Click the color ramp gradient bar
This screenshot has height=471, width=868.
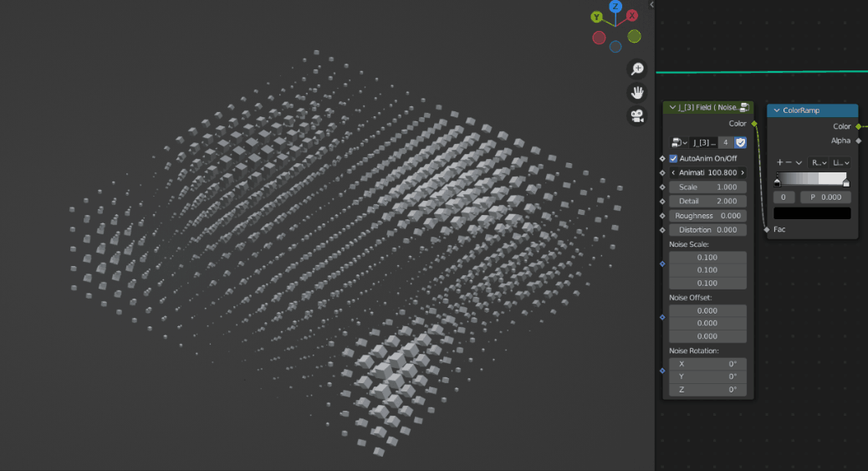click(x=811, y=178)
